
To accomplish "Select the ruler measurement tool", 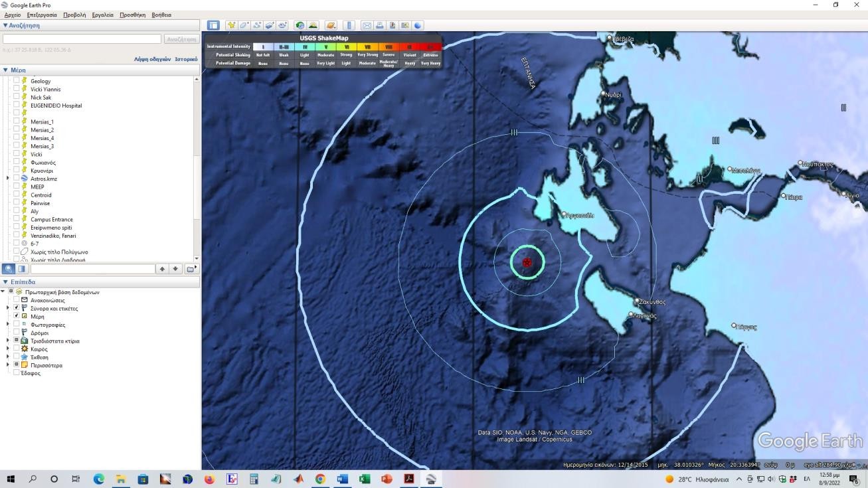I will coord(349,25).
